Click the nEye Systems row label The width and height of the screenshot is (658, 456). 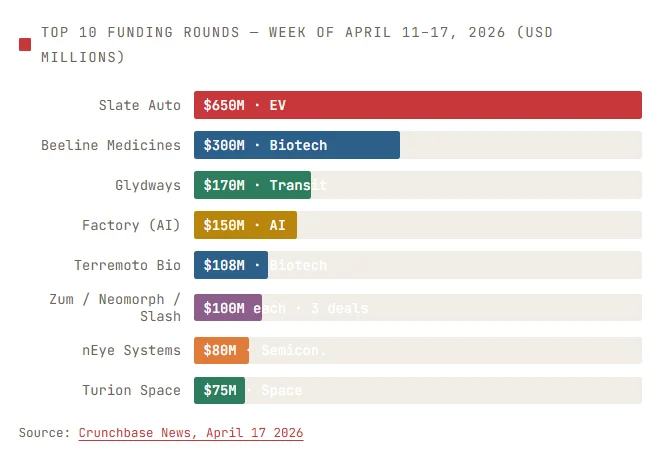[x=131, y=350]
